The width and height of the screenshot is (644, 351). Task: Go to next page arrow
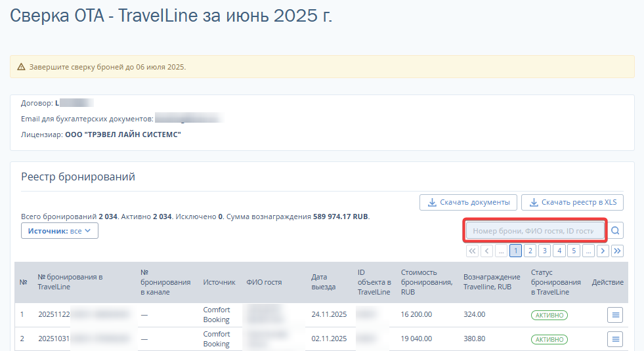603,251
